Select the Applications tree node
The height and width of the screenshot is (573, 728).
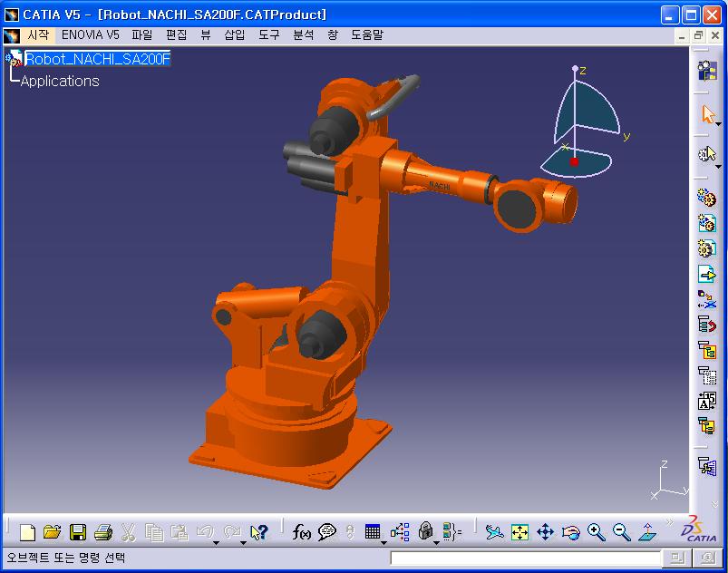click(60, 81)
